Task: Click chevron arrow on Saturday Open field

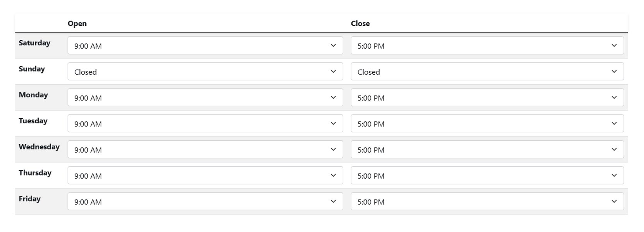Action: [333, 46]
